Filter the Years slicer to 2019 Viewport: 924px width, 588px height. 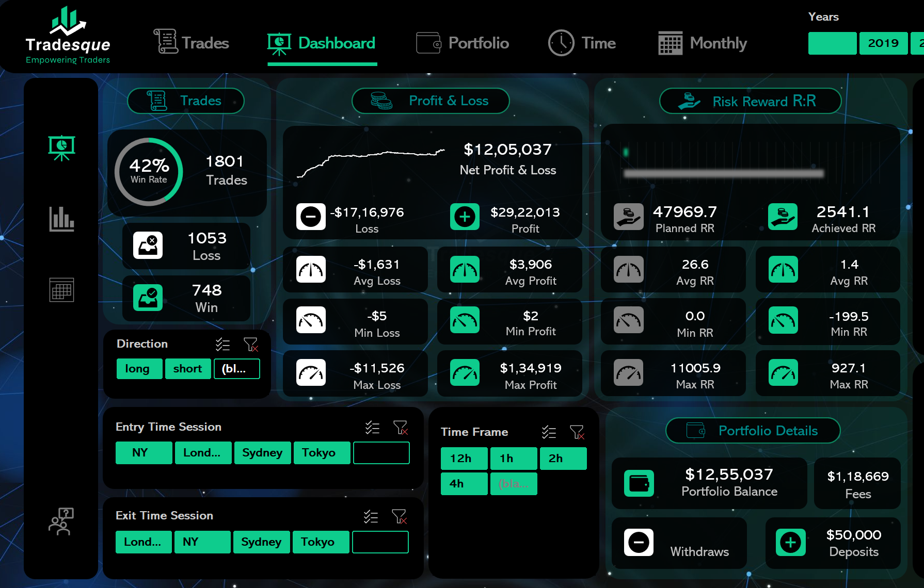pyautogui.click(x=883, y=43)
